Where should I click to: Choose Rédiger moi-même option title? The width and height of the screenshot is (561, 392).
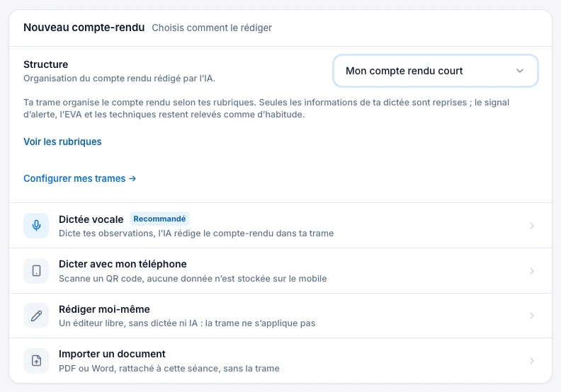(104, 309)
